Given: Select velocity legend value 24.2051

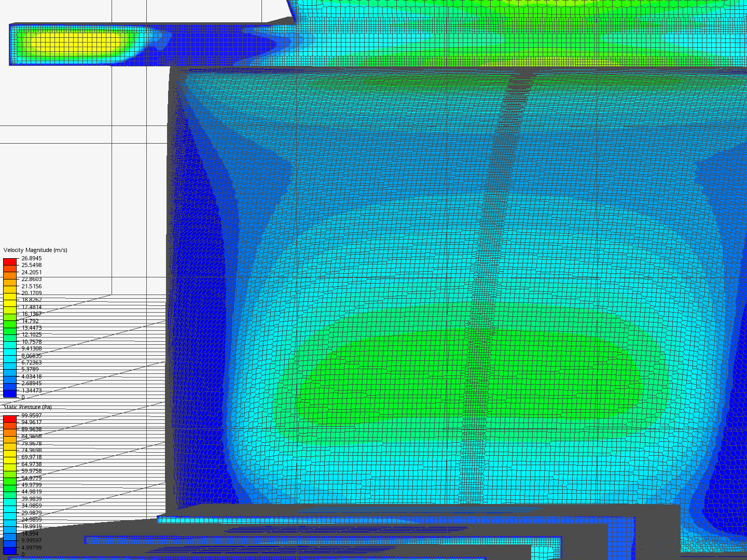Looking at the screenshot, I should pyautogui.click(x=32, y=272).
